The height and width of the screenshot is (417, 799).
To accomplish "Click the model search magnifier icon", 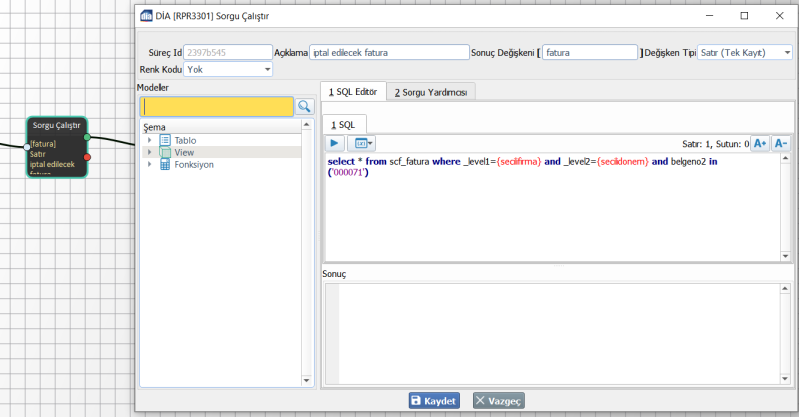I will click(x=304, y=106).
